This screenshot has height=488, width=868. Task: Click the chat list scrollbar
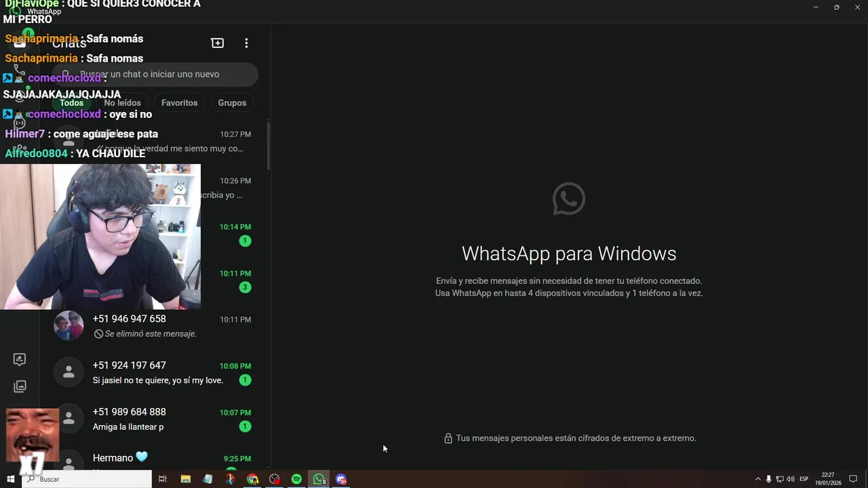[269, 146]
